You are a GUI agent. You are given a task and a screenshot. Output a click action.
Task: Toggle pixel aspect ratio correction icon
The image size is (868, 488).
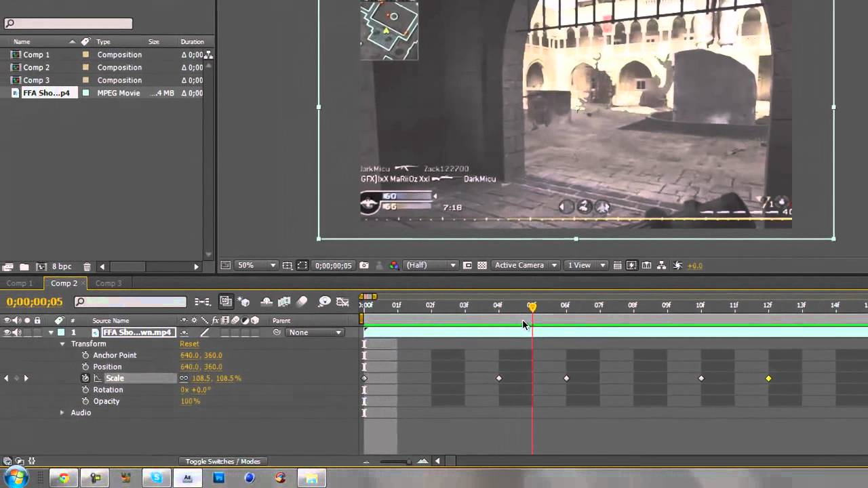coord(617,265)
